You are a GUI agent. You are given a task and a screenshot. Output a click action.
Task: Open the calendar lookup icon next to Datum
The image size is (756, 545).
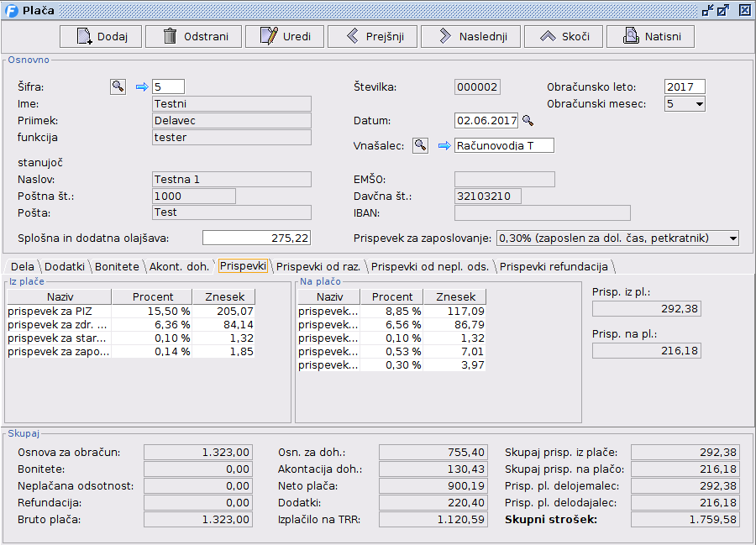pyautogui.click(x=528, y=121)
